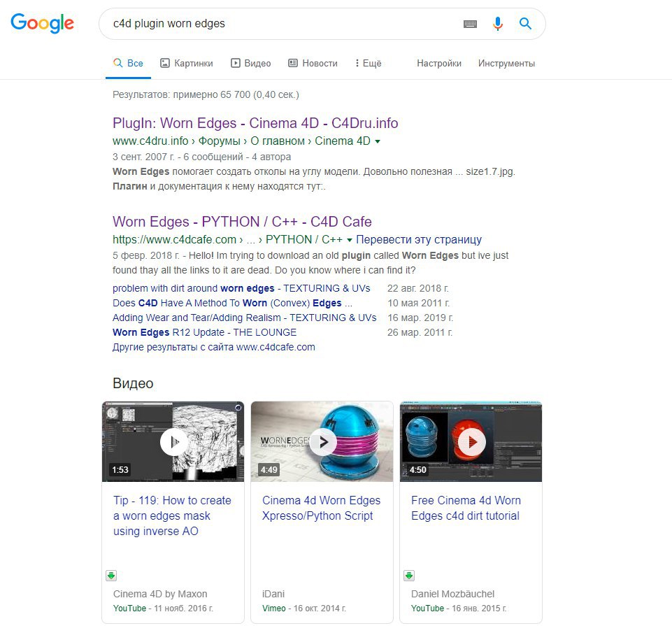
Task: Click the Vimeo source label
Action: pos(274,609)
